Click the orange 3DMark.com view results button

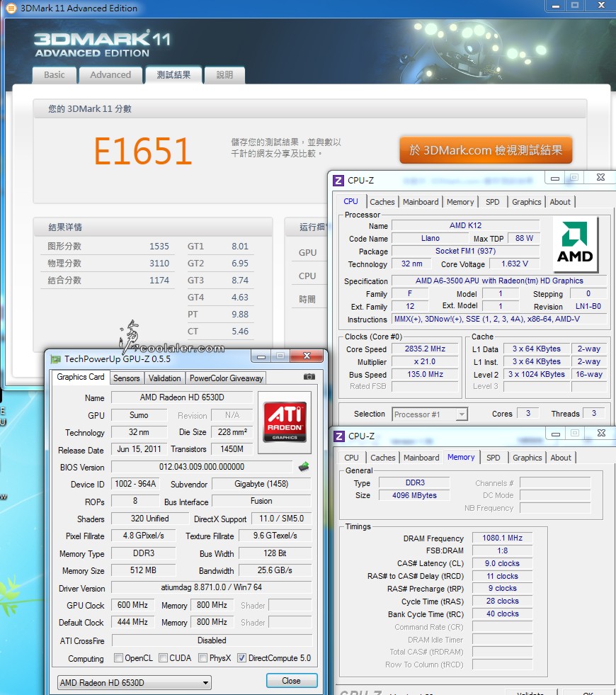[x=486, y=150]
